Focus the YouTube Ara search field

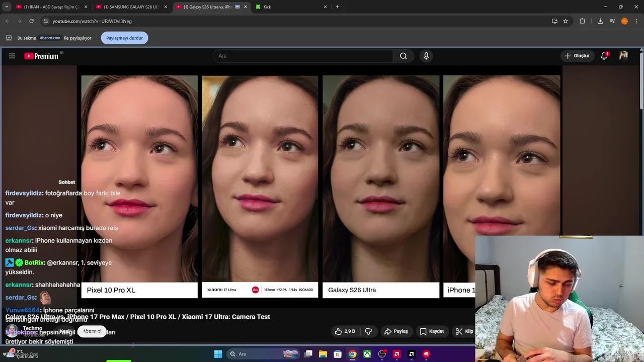coord(303,56)
